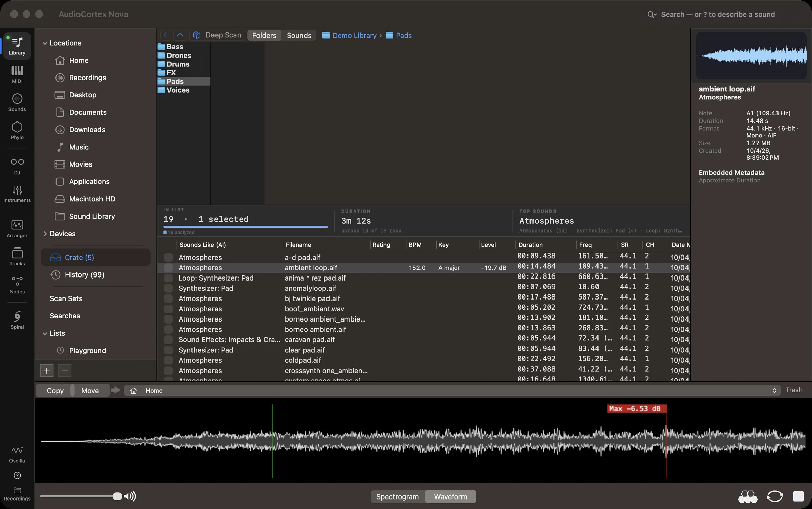812x509 pixels.
Task: Click the ambient loop waveform thumbnail
Action: point(751,56)
